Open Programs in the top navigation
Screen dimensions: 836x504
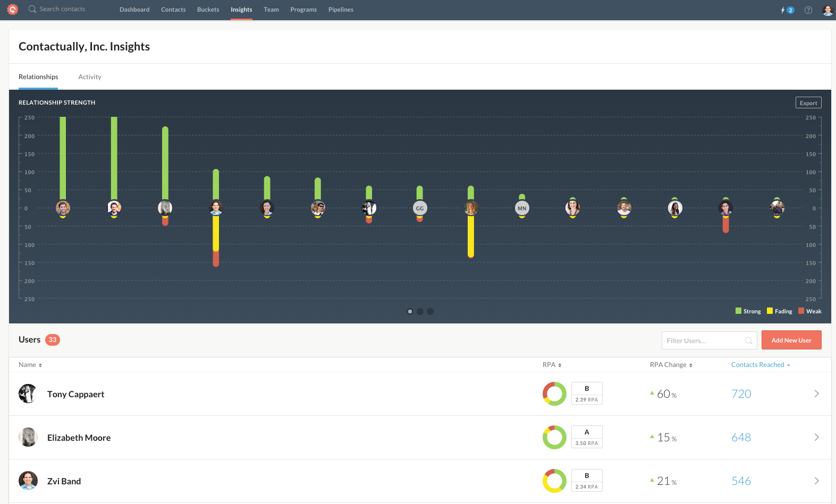303,10
